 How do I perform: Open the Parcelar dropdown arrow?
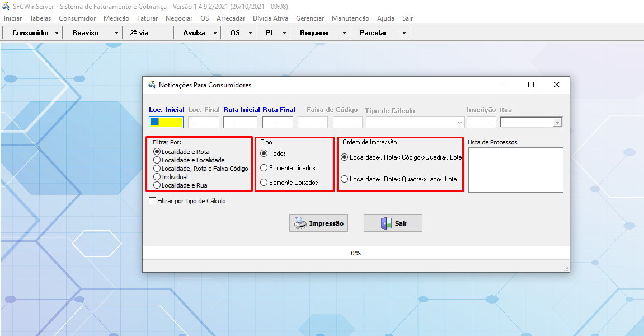pos(404,33)
